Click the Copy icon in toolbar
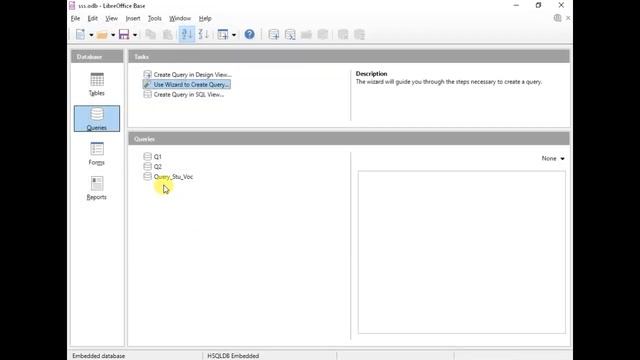The height and width of the screenshot is (360, 640). coord(151,35)
